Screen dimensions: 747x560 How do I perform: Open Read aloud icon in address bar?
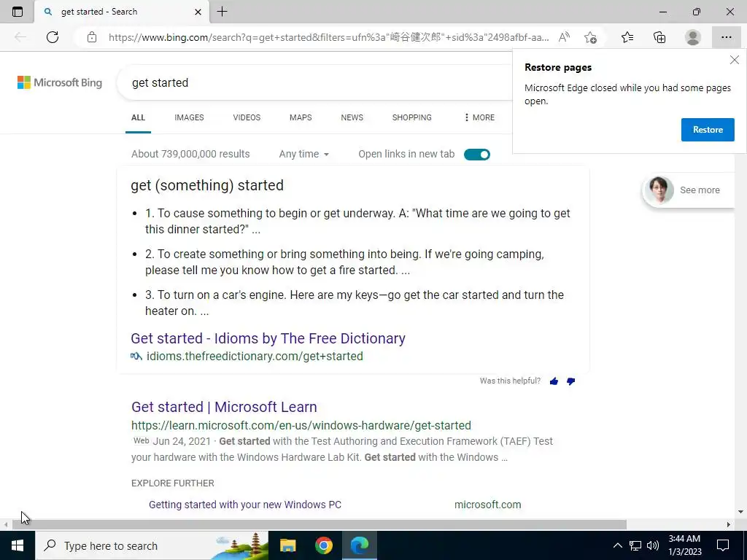[564, 37]
